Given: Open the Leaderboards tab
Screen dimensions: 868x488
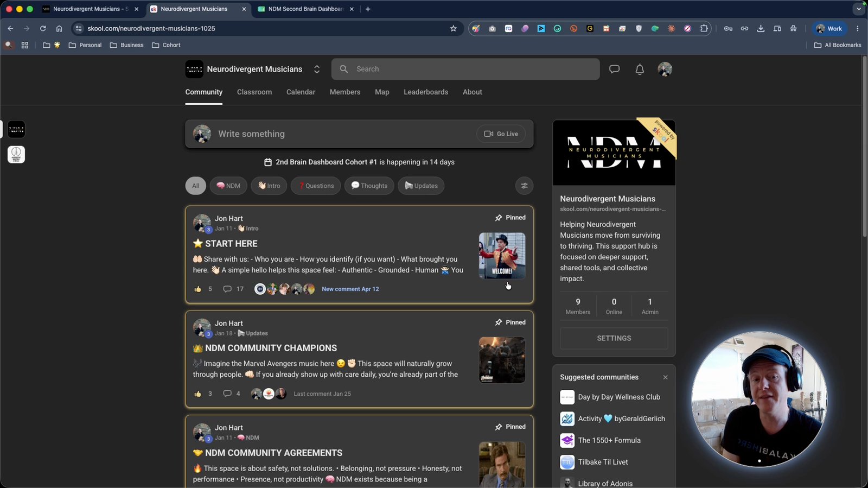Looking at the screenshot, I should (426, 92).
